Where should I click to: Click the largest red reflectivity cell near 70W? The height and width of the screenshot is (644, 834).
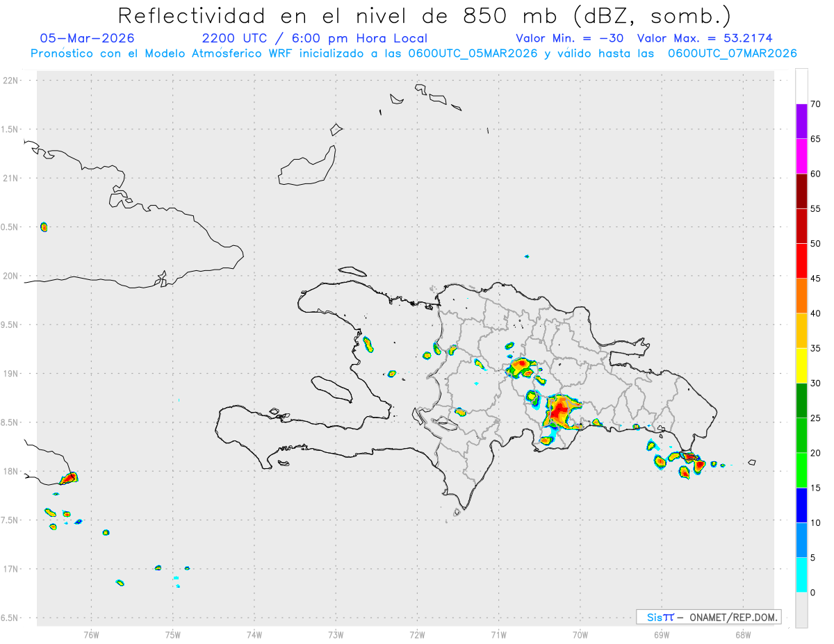(560, 411)
